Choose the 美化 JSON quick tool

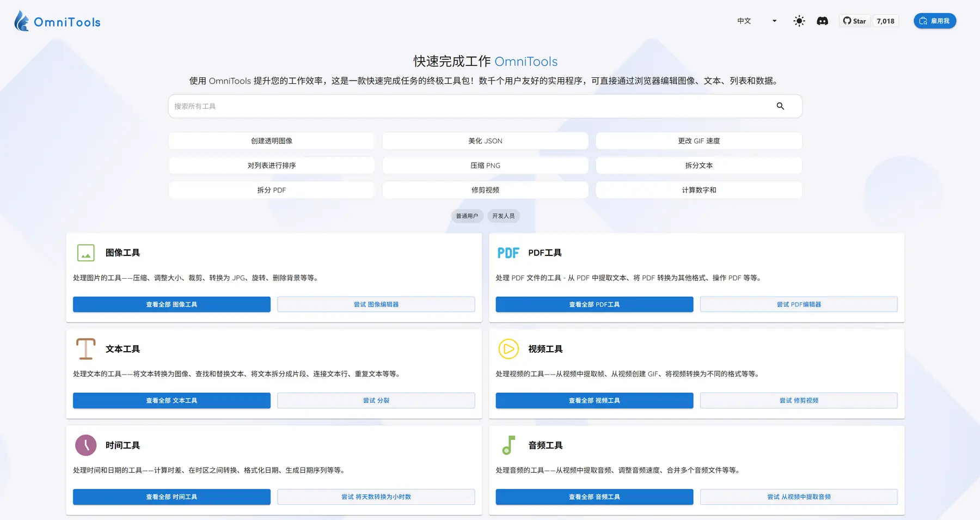pos(485,141)
